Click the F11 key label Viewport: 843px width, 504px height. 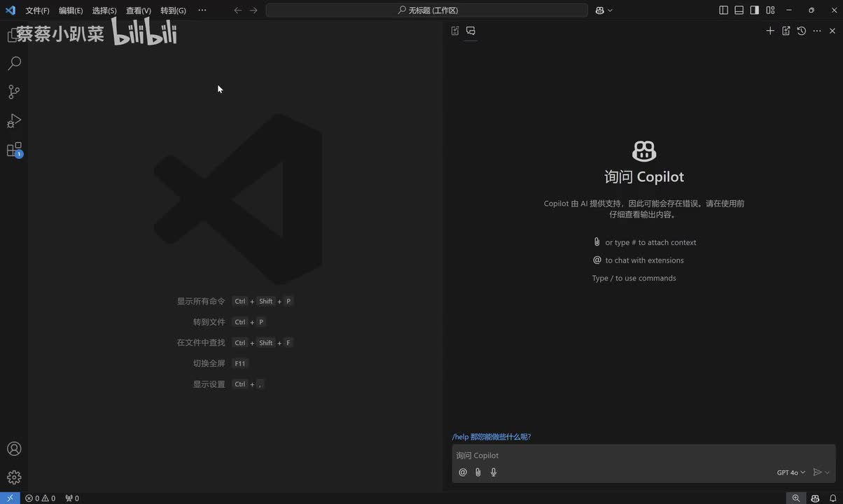pyautogui.click(x=240, y=363)
